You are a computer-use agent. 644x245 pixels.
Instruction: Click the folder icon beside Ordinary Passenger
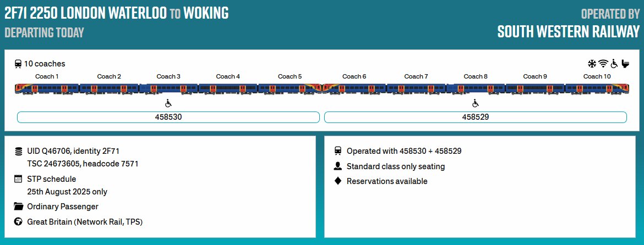(x=18, y=207)
